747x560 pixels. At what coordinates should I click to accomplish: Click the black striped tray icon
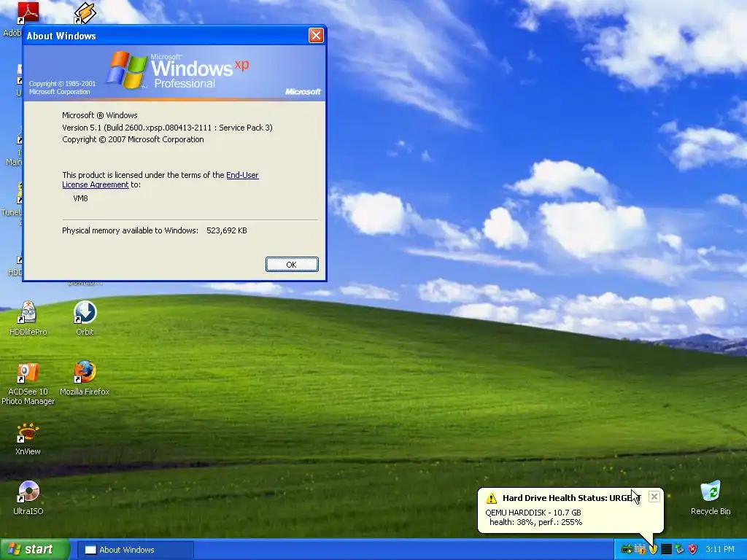pyautogui.click(x=666, y=550)
